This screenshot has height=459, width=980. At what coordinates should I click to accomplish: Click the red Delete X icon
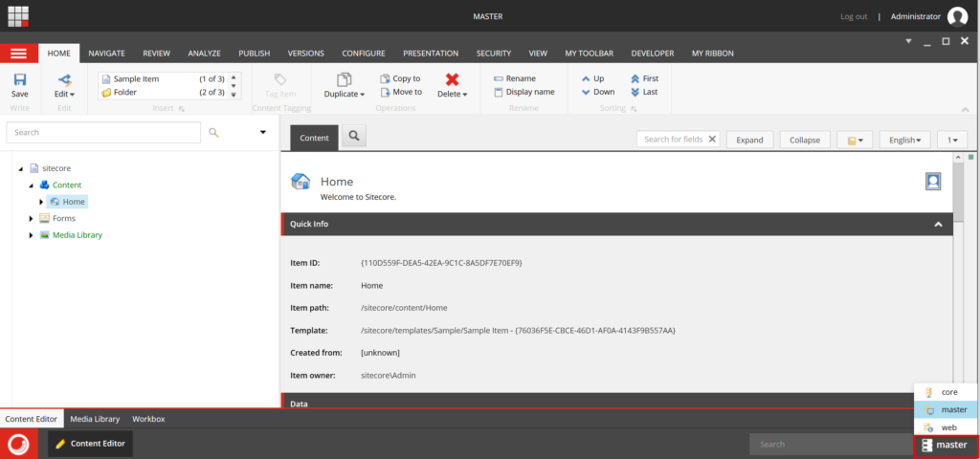(x=452, y=79)
